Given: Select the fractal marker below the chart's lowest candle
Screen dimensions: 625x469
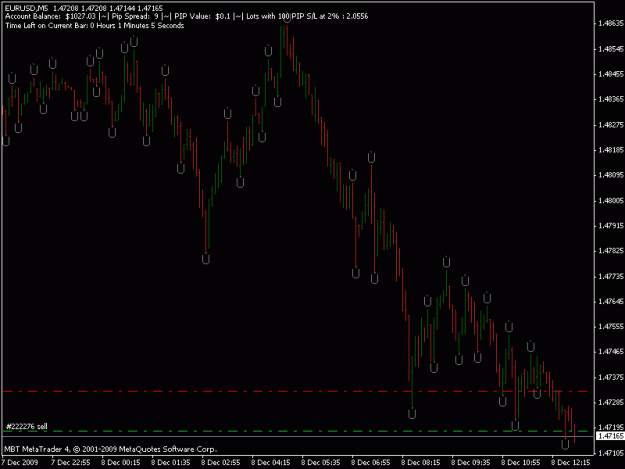Looking at the screenshot, I should click(x=565, y=444).
